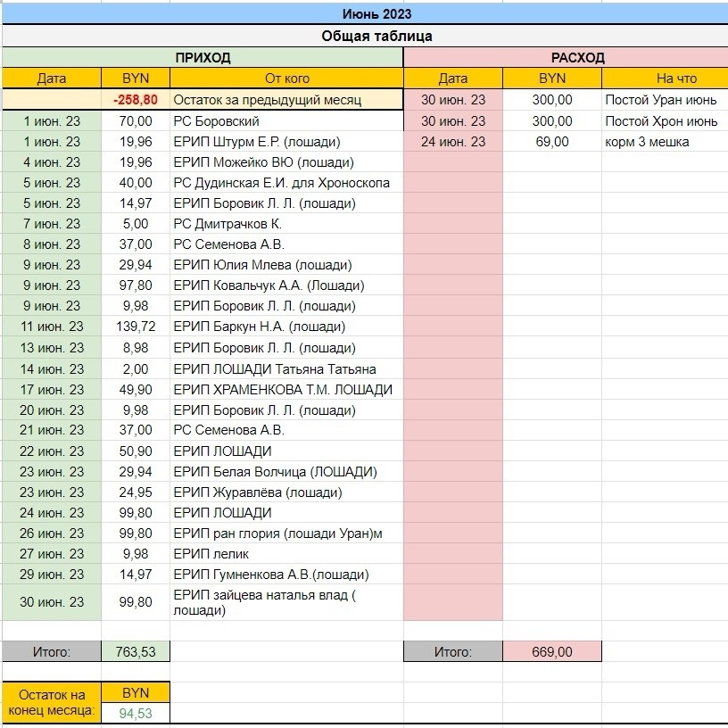Click the end-of-month balance 94,53 cell
Viewport: 728px width, 728px height.
coord(136,713)
